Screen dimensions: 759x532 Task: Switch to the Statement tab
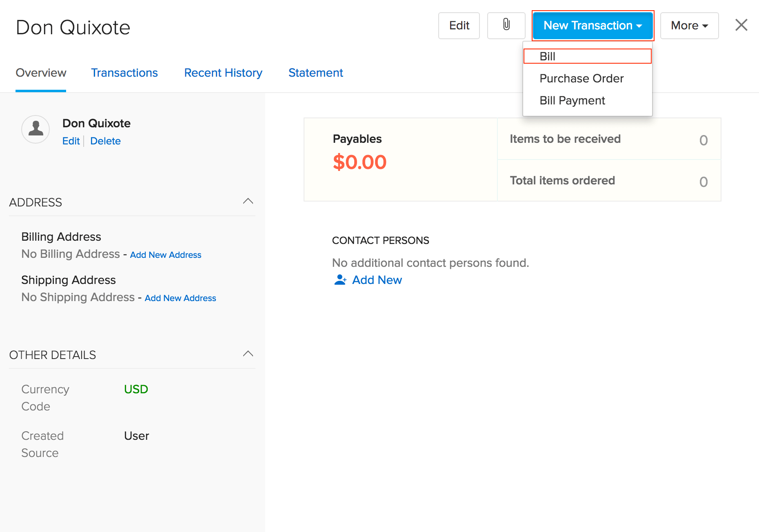tap(315, 73)
